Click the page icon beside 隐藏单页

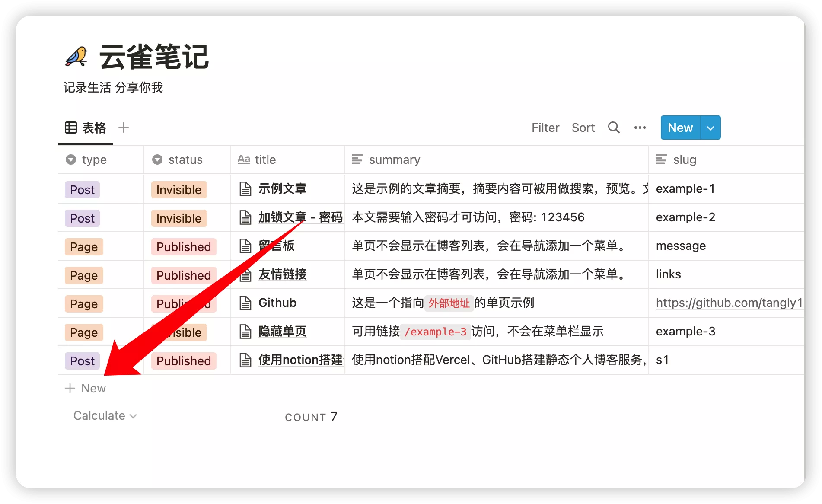tap(245, 332)
